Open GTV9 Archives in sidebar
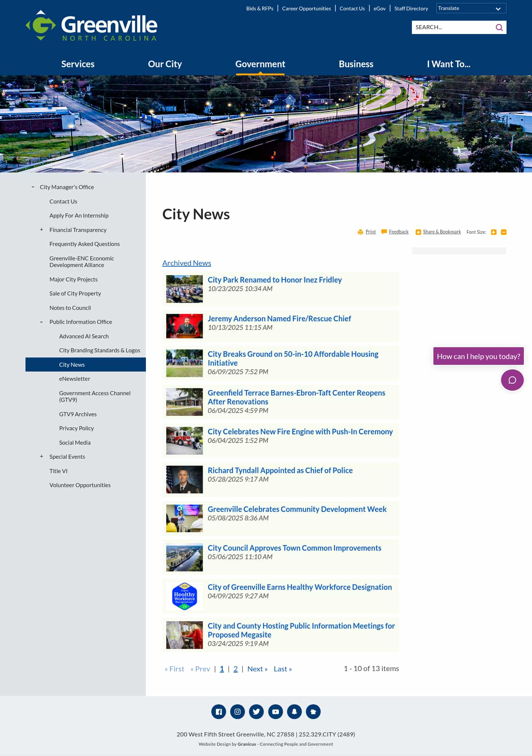The width and height of the screenshot is (532, 756). coord(78,414)
